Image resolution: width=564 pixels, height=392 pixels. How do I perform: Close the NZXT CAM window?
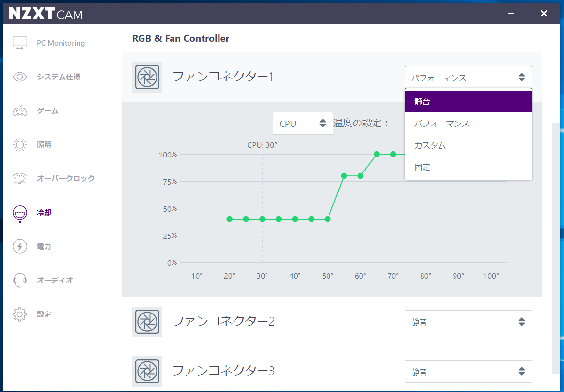click(544, 13)
